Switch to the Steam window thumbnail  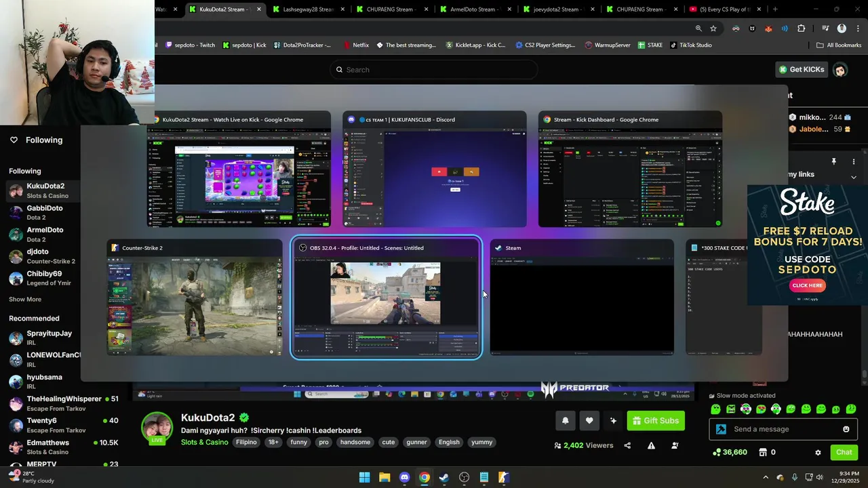click(x=582, y=297)
